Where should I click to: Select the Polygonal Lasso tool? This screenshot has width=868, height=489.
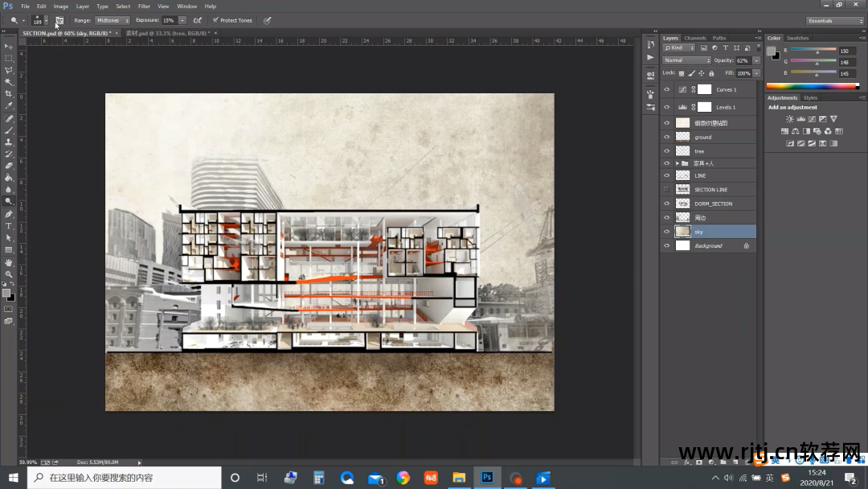(x=8, y=70)
